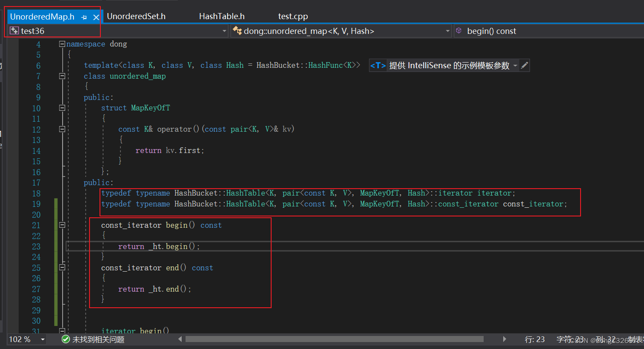Open the test.cpp tab
The image size is (644, 349).
click(293, 17)
